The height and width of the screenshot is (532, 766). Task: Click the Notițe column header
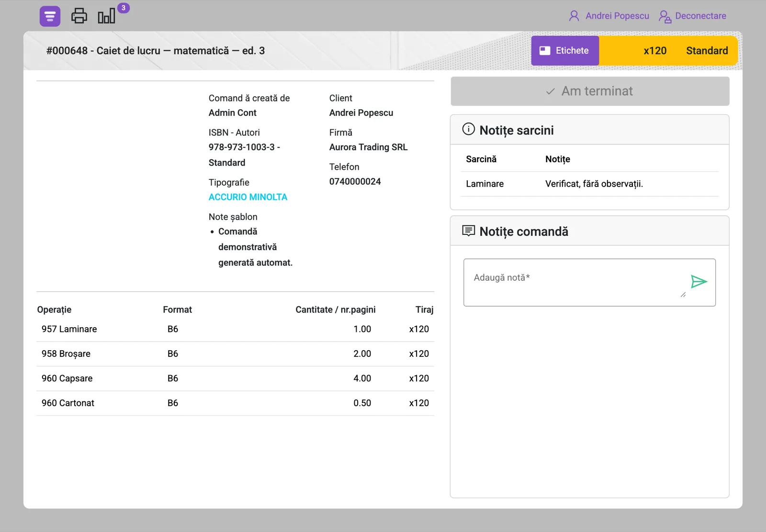pos(558,159)
